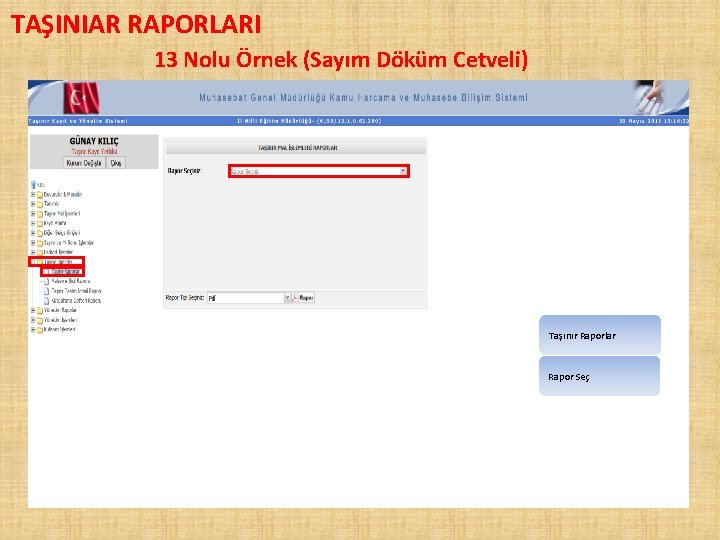This screenshot has width=720, height=540.
Task: Click the Malzeme Sicil Raporu document icon
Action: pos(46,281)
